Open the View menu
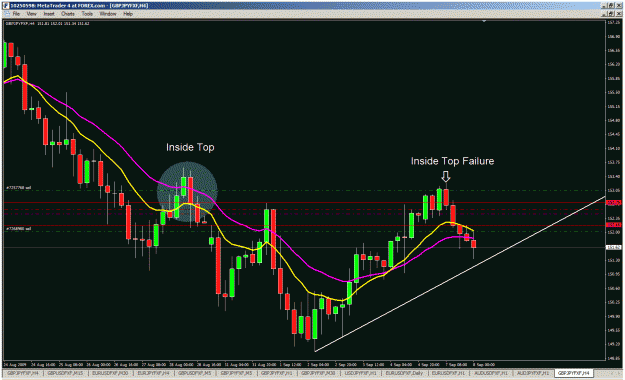 click(31, 14)
